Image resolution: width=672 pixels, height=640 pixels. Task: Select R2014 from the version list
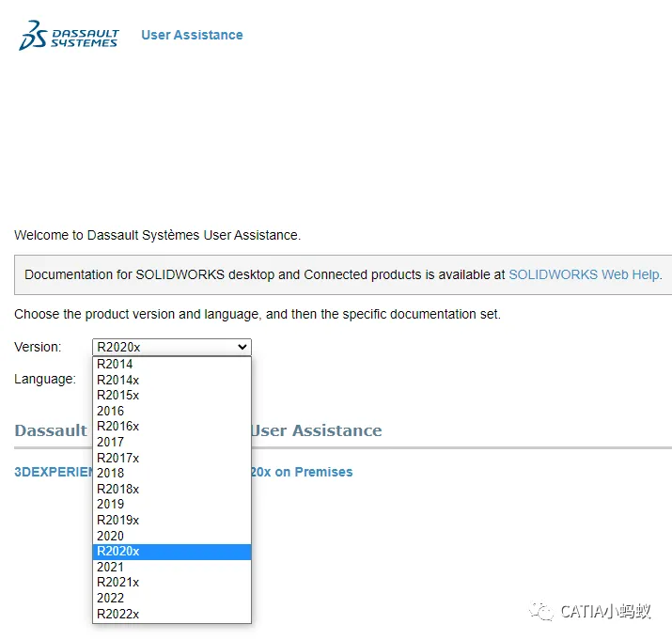(x=171, y=364)
